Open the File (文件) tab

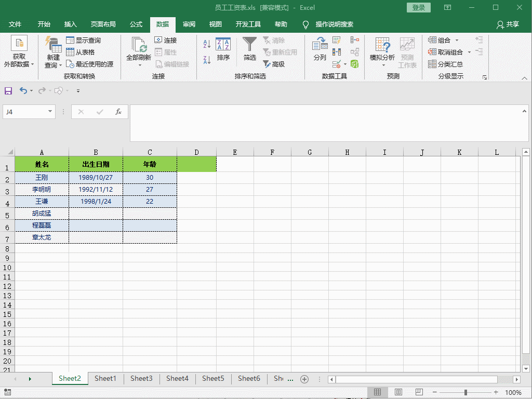pos(15,24)
